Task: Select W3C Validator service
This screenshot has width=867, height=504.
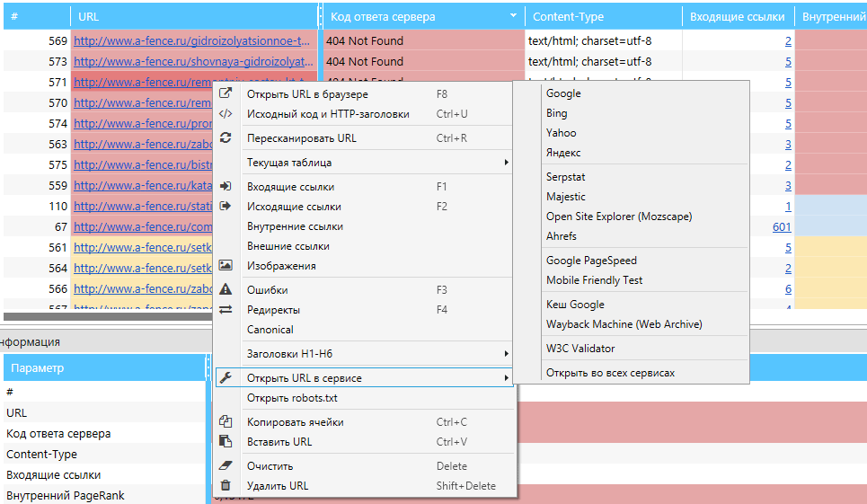Action: point(580,349)
